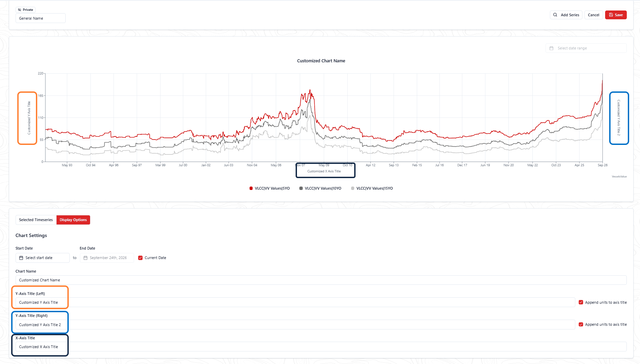
Task: Click calendar icon in date range field
Action: (551, 48)
